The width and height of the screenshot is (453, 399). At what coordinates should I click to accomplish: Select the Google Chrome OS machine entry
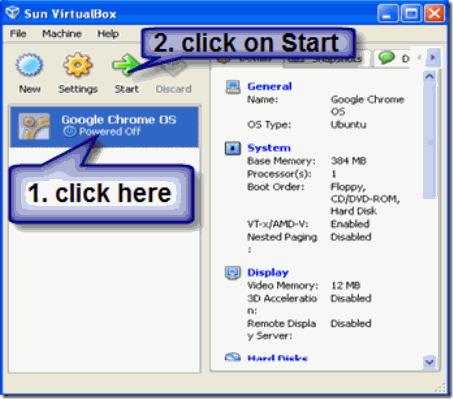pos(104,127)
